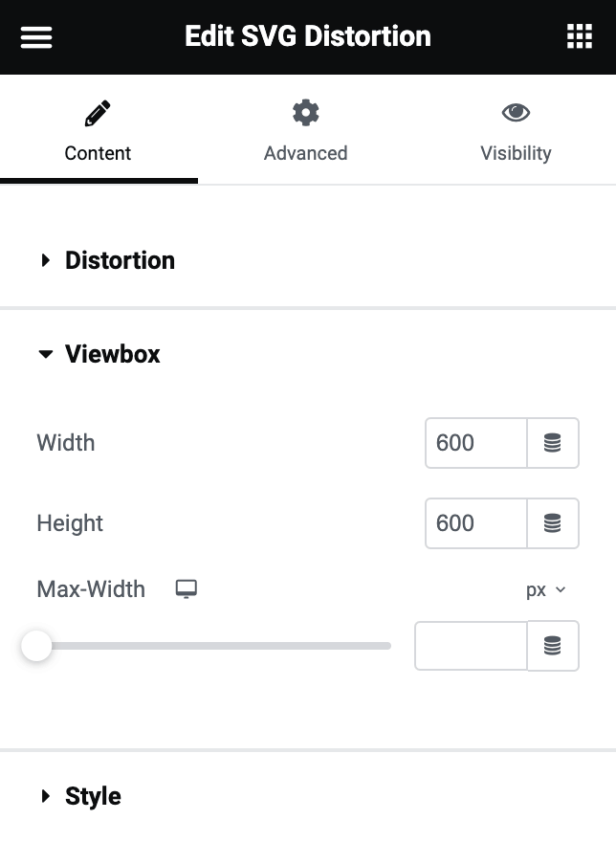Switch to the Advanced tab label
Viewport: 616px width, 842px height.
click(x=305, y=153)
